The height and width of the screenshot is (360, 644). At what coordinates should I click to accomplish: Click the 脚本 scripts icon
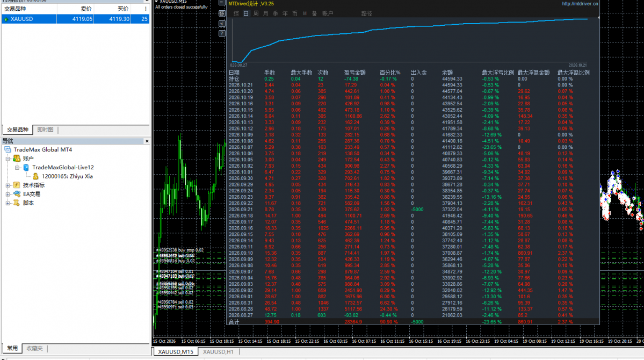17,203
